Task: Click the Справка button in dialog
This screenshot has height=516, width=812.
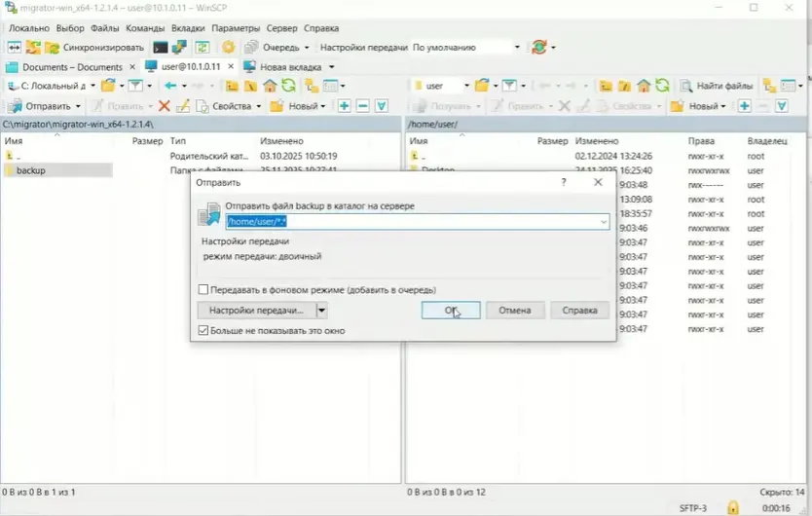Action: tap(579, 311)
